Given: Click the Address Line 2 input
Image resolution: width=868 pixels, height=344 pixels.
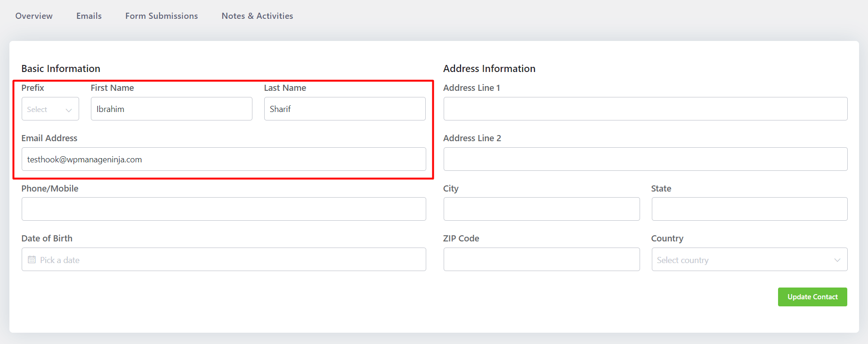Looking at the screenshot, I should [646, 159].
